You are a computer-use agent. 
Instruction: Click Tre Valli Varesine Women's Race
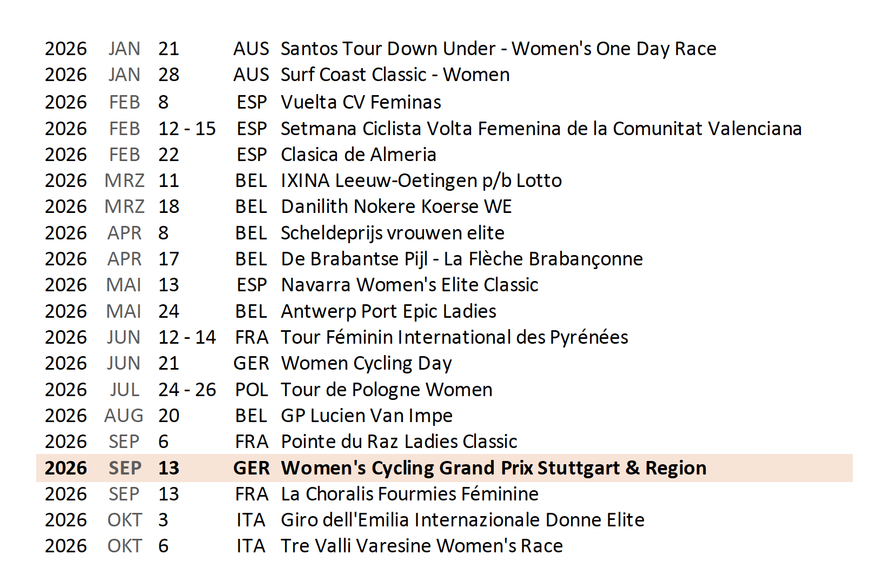click(421, 546)
